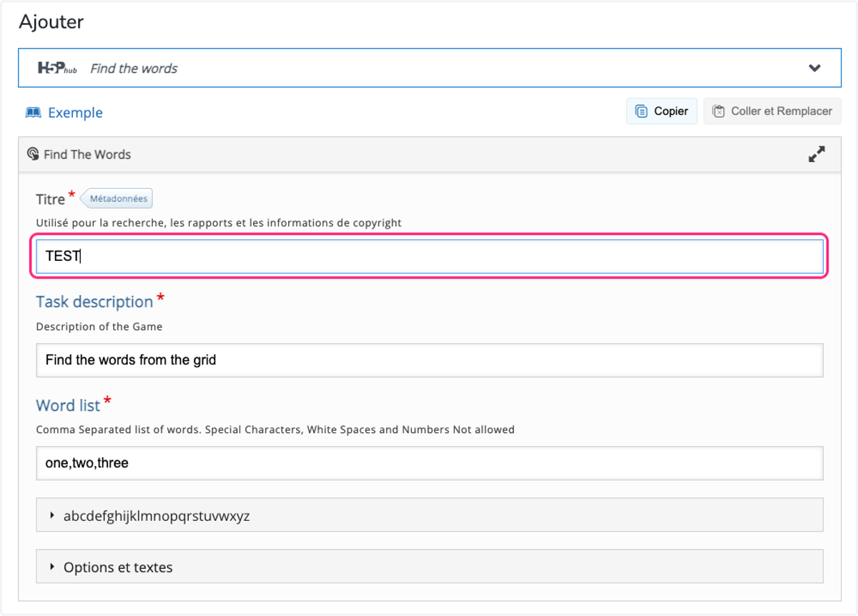Click the book icon beside Exemple

33,112
